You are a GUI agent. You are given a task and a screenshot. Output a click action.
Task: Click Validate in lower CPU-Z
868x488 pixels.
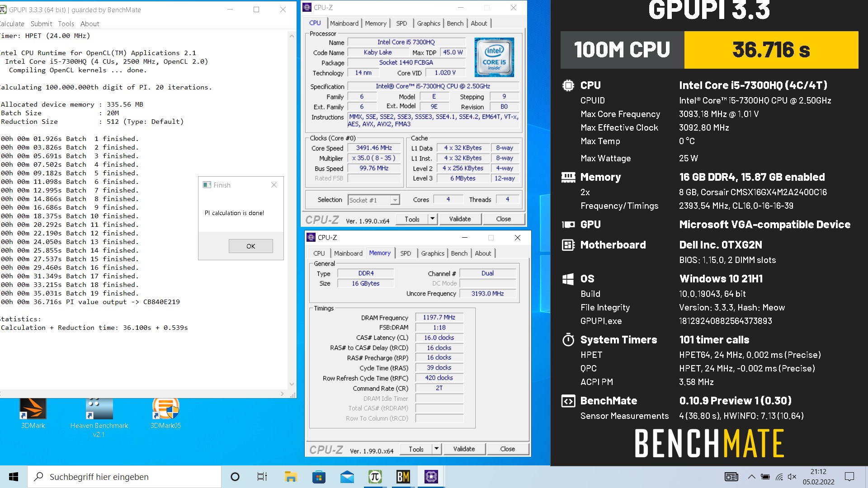pos(464,449)
